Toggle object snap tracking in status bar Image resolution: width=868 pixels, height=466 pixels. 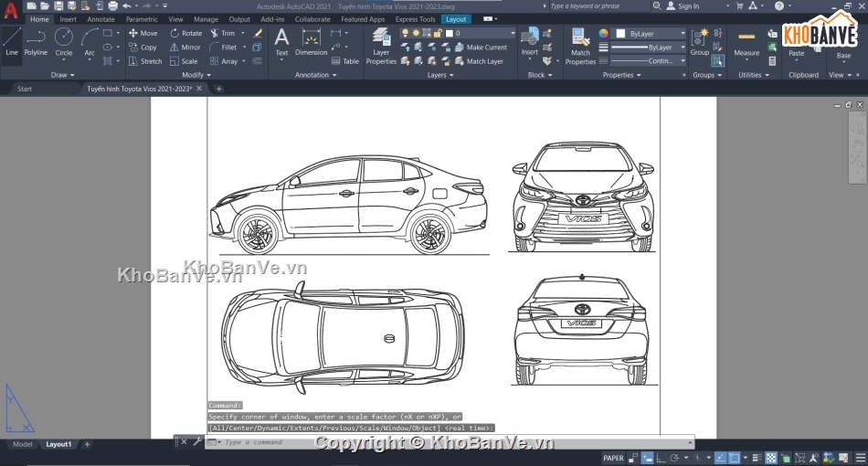click(x=720, y=459)
